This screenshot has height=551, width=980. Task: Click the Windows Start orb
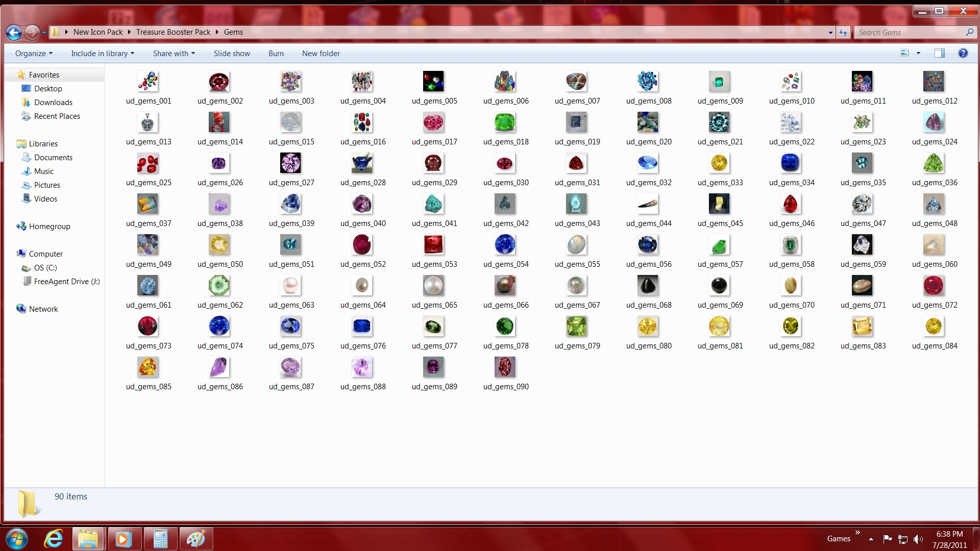click(x=16, y=539)
